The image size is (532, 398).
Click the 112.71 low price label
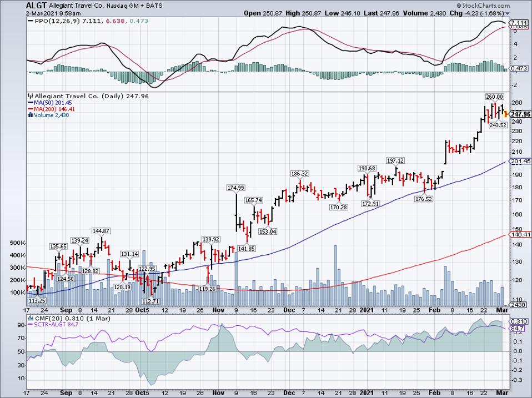tap(150, 301)
